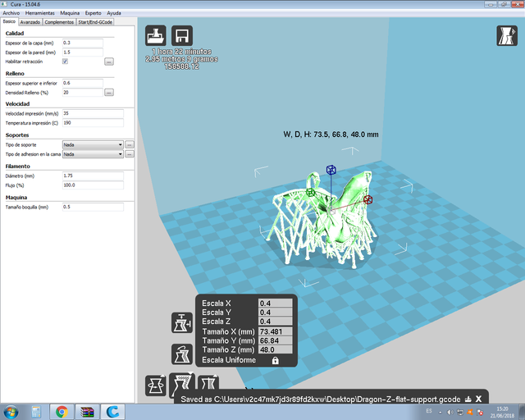Click the '2.95 metros 9 gramos' text

(181, 59)
